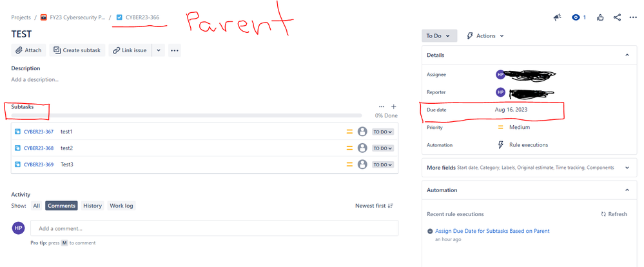This screenshot has height=267, width=644.
Task: Open Test3 TO DO status dropdown
Action: point(383,164)
